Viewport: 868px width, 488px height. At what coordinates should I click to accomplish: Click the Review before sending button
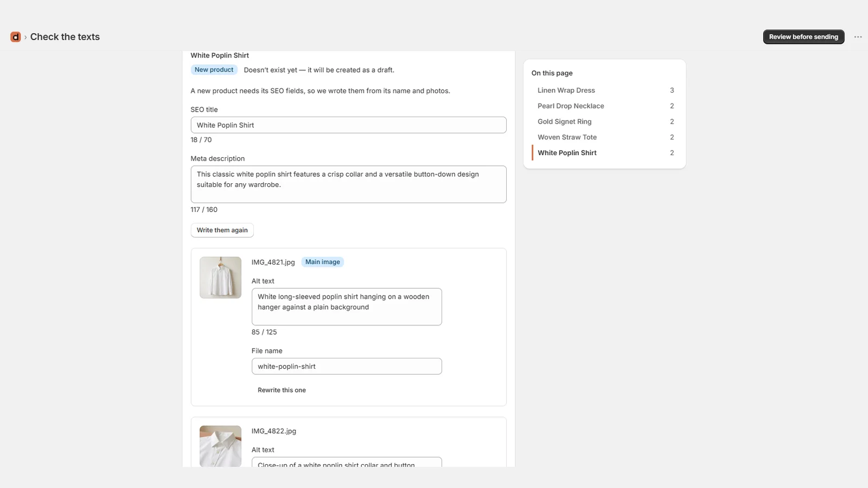(x=803, y=37)
